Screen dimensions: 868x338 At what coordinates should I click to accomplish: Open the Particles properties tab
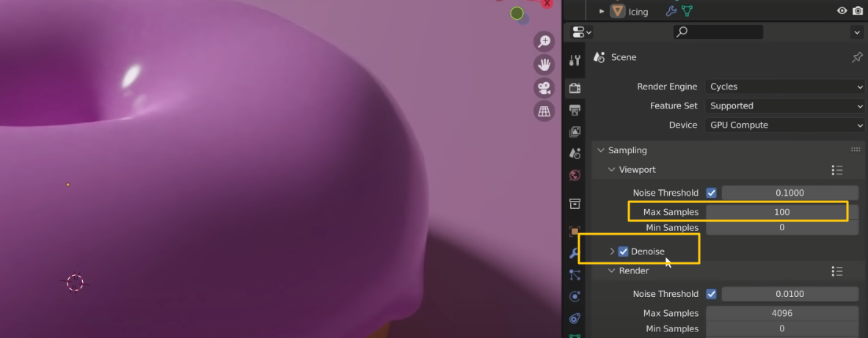[x=575, y=275]
